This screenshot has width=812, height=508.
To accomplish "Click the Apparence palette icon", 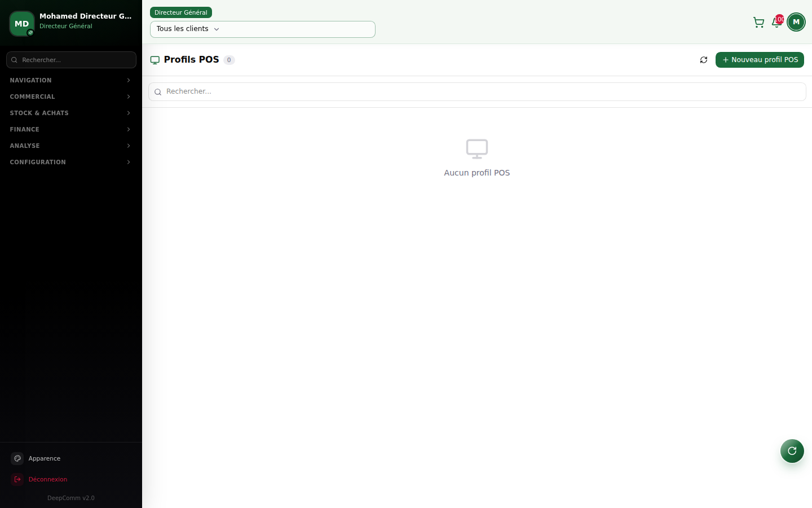I will (17, 458).
